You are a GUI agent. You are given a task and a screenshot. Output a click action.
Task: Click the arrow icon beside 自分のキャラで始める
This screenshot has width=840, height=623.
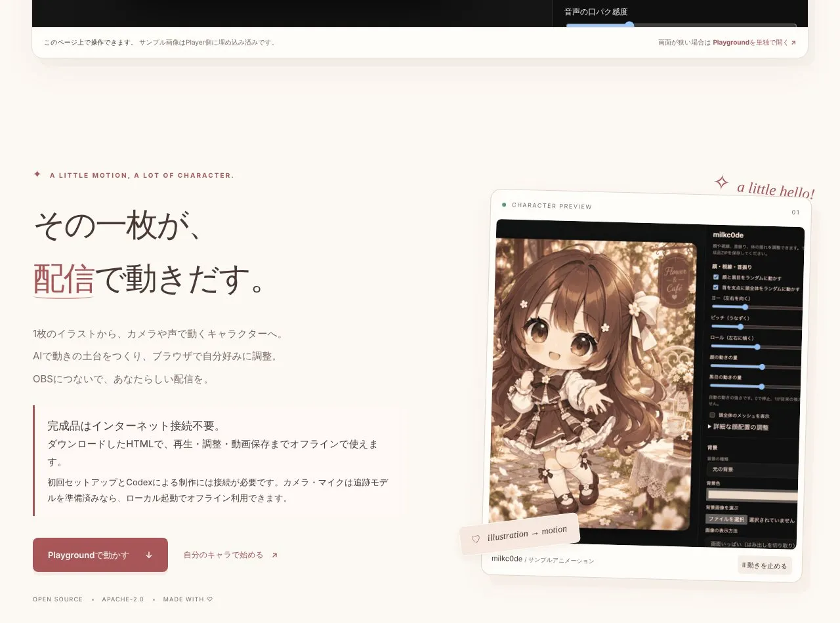pyautogui.click(x=274, y=555)
